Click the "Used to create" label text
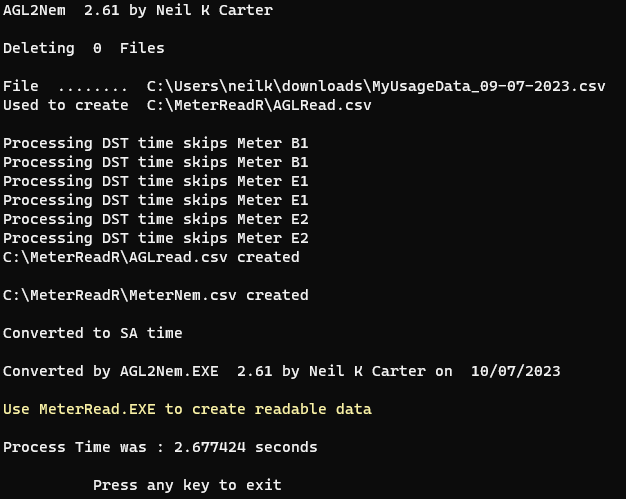The height and width of the screenshot is (499, 626). click(65, 105)
